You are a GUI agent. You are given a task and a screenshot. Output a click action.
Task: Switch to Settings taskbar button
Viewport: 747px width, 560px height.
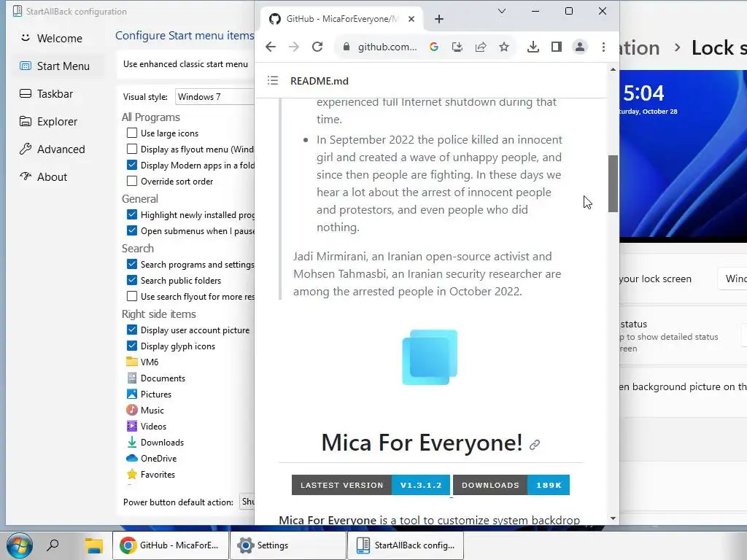(288, 545)
